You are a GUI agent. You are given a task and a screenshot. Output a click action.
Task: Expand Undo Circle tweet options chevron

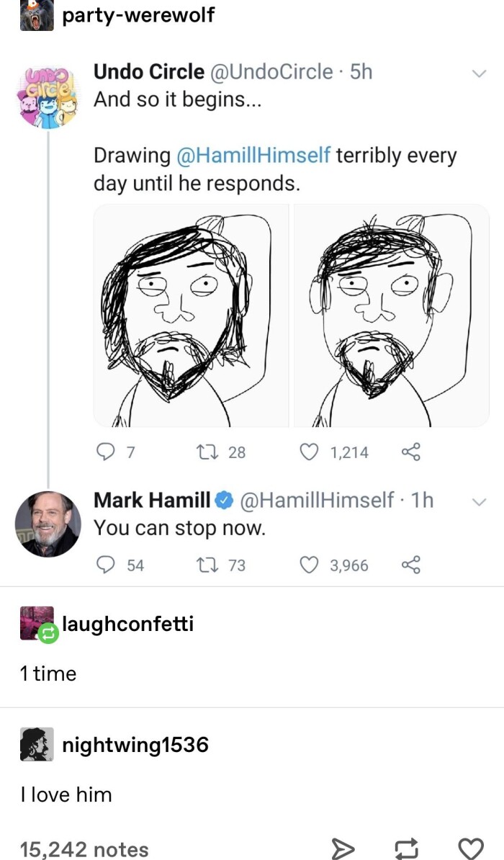(x=479, y=73)
